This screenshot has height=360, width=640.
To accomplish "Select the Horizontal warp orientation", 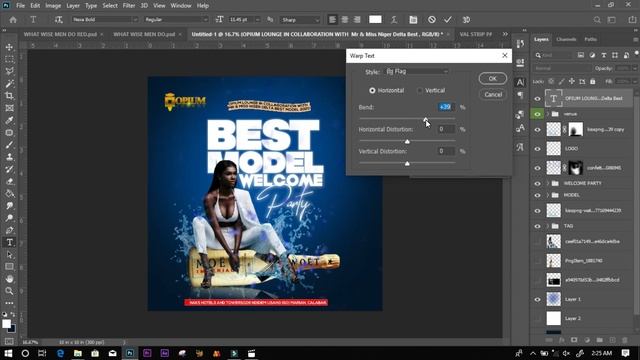I will pos(372,90).
